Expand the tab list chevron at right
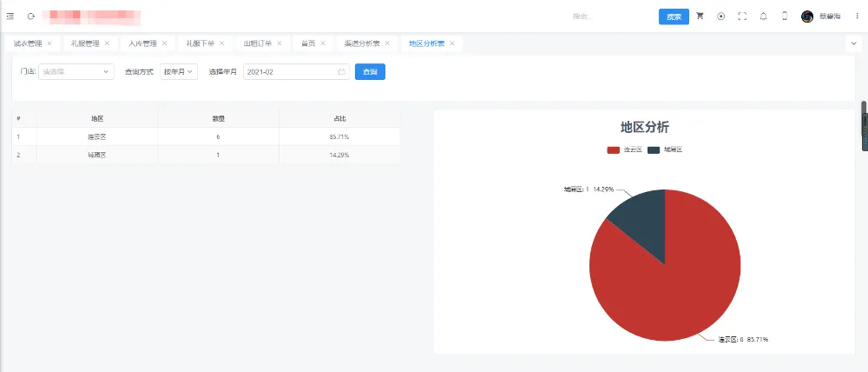 pos(852,43)
